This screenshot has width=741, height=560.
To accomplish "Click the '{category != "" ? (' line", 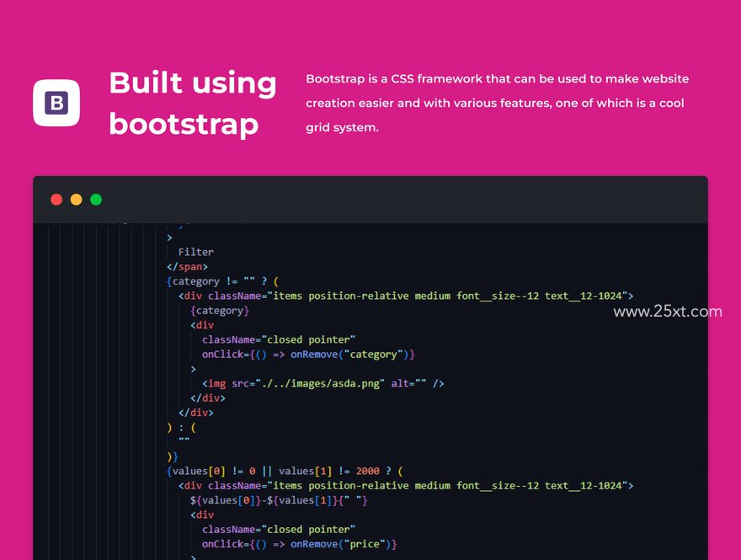I will (x=222, y=281).
